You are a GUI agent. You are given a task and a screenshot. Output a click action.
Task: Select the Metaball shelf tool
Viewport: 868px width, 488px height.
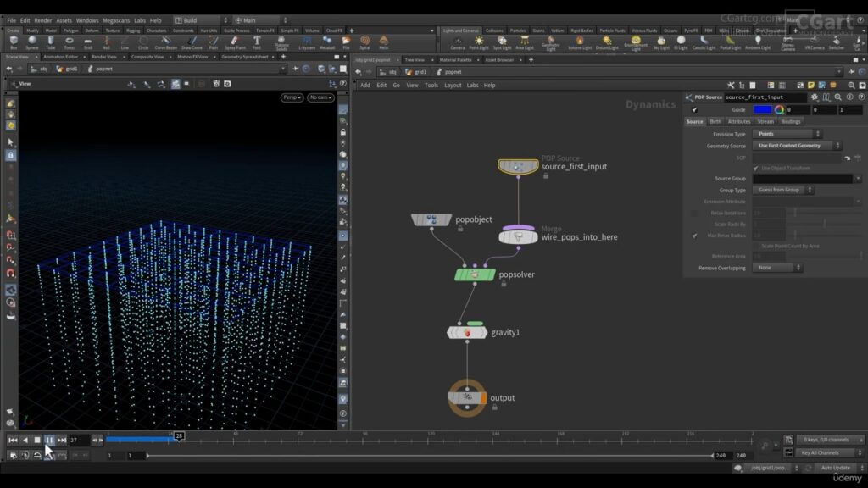[327, 42]
